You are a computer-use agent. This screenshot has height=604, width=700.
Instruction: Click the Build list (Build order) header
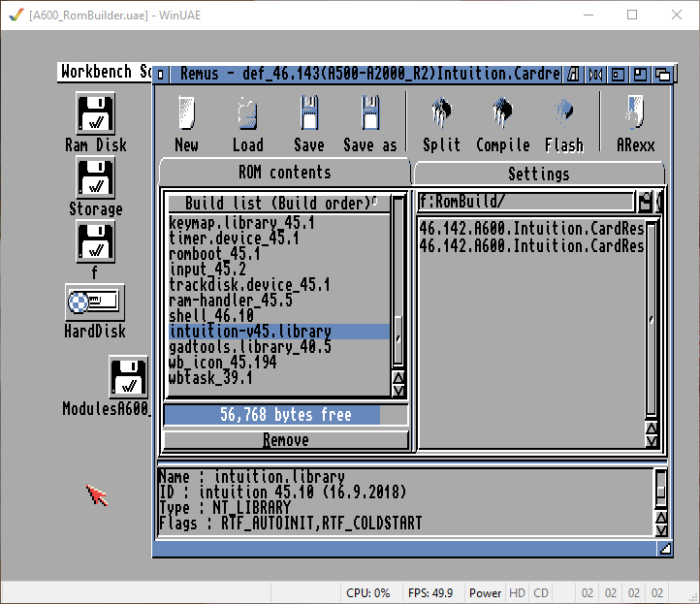click(x=279, y=204)
